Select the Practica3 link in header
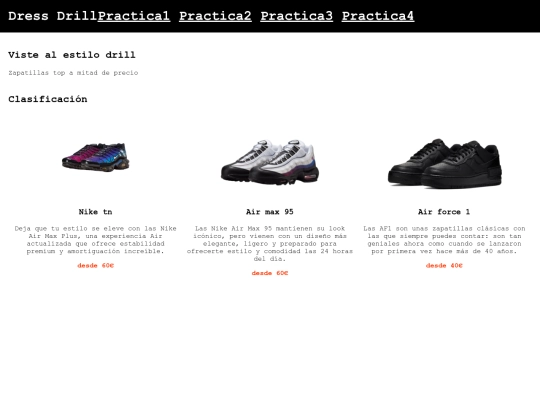 (297, 16)
